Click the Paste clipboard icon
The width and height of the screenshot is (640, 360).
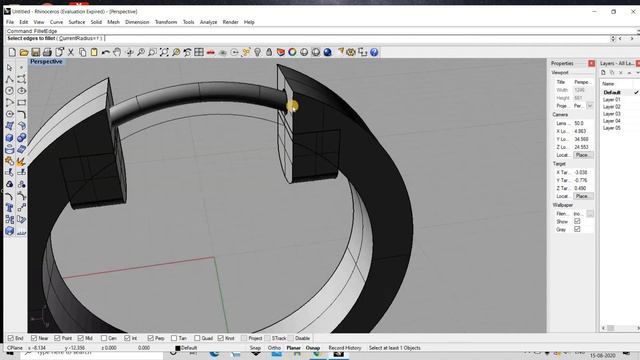(94, 52)
